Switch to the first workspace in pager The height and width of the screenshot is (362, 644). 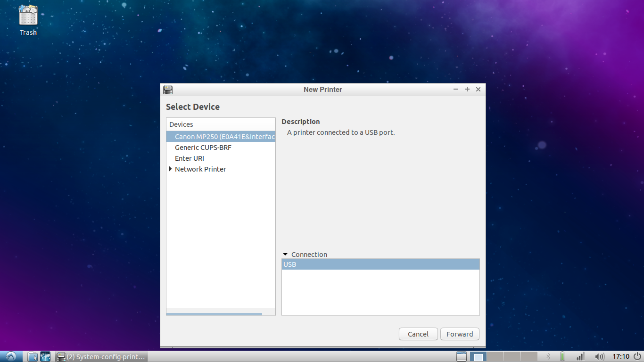[x=479, y=357]
